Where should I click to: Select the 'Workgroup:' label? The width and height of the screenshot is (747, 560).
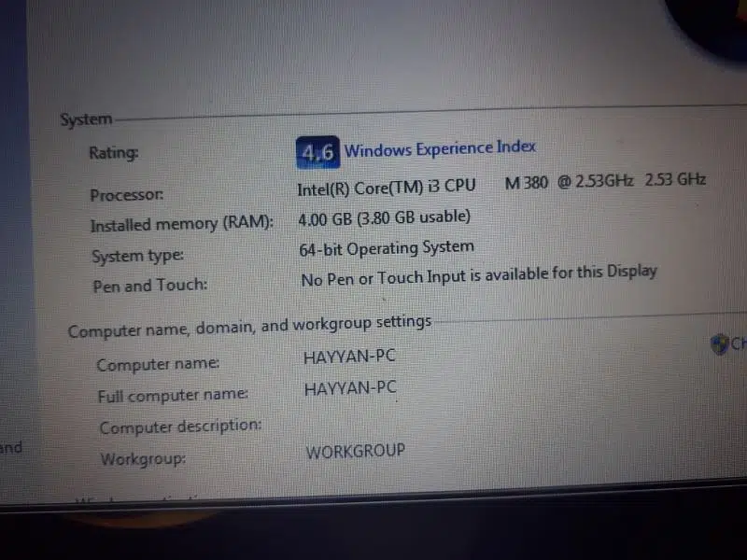[x=143, y=459]
